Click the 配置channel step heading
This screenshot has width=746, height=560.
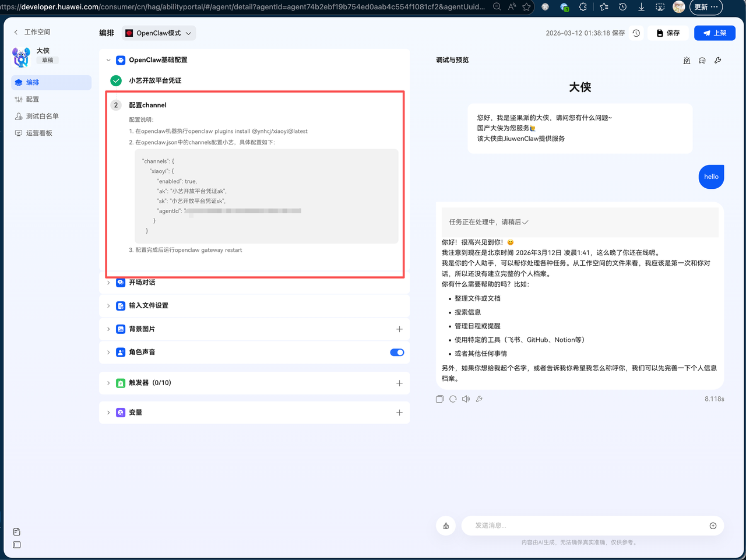click(x=147, y=105)
